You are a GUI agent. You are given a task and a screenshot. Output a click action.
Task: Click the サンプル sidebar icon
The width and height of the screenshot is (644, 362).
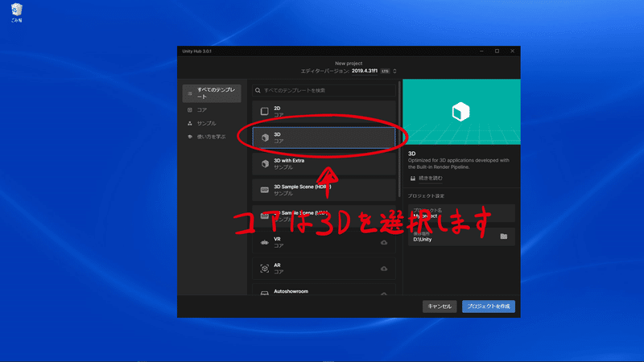[x=190, y=123]
